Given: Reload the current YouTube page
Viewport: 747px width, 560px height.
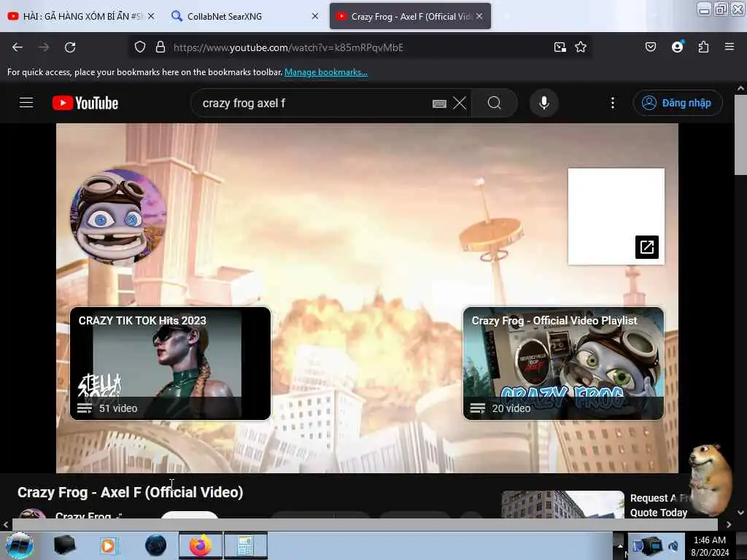Looking at the screenshot, I should tap(70, 47).
